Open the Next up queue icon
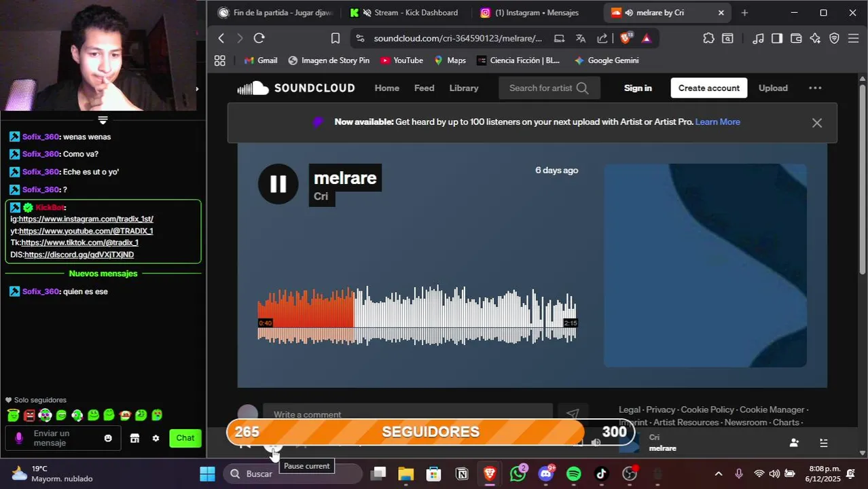 click(x=824, y=443)
